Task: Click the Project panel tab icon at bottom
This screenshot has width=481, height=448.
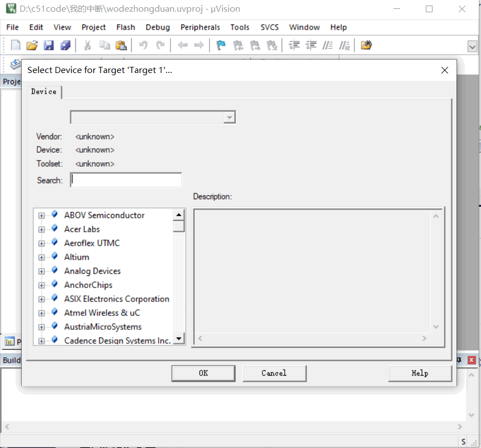Action: (10, 341)
